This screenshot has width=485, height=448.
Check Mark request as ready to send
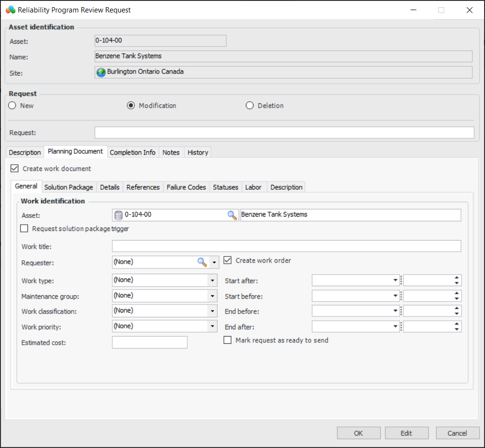click(228, 340)
